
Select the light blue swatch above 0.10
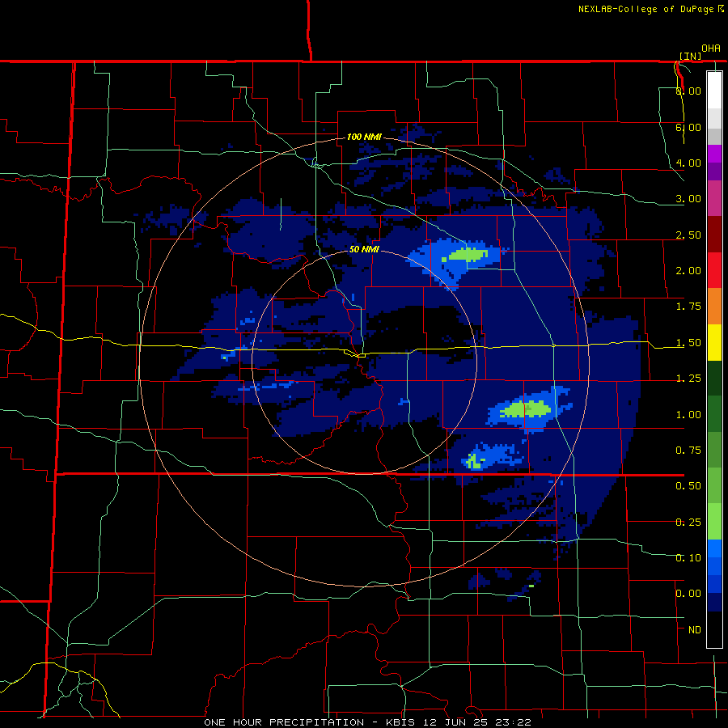[x=714, y=548]
